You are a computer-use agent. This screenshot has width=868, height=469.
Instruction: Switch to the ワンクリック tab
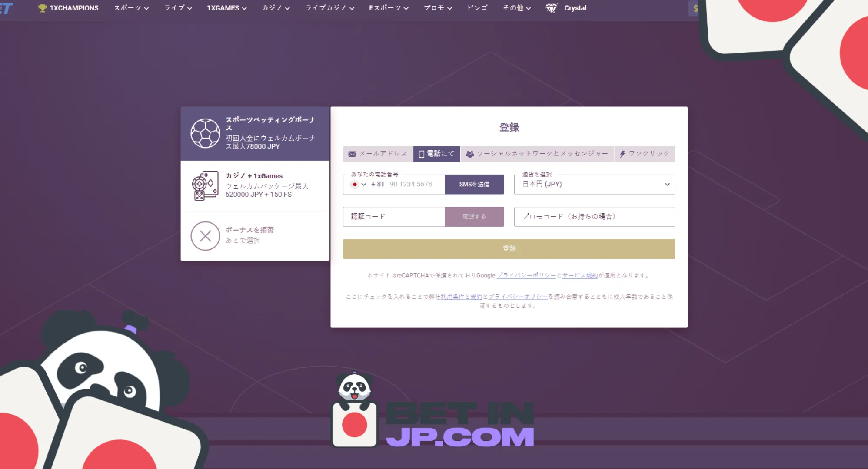coord(645,154)
